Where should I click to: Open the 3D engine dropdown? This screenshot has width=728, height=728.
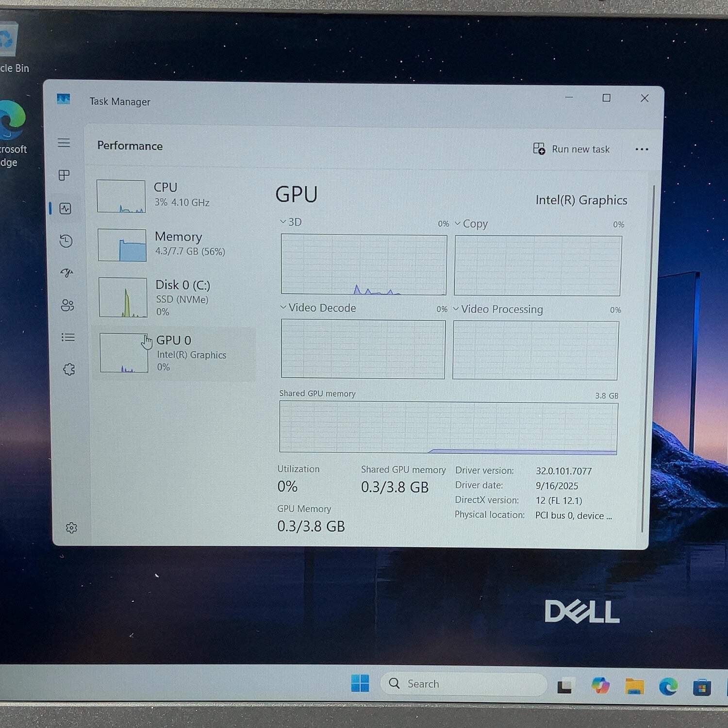[x=291, y=222]
